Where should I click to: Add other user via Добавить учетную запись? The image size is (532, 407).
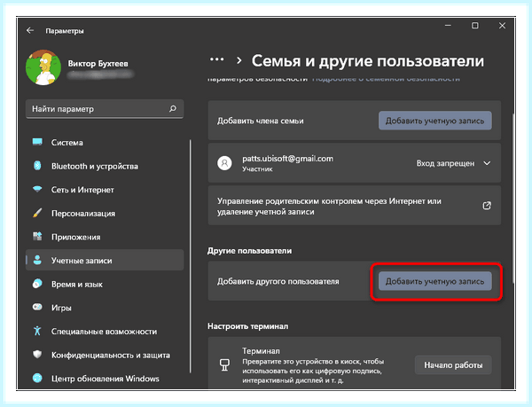tap(435, 281)
